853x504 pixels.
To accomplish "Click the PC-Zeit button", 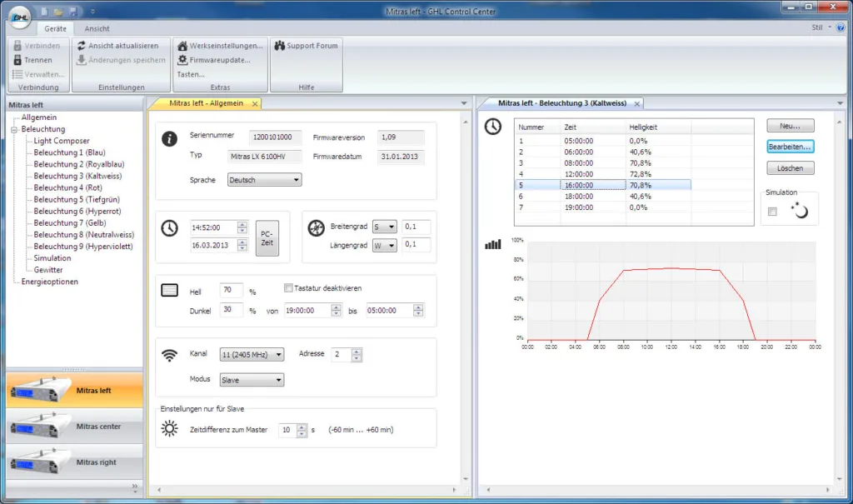I will pos(267,239).
